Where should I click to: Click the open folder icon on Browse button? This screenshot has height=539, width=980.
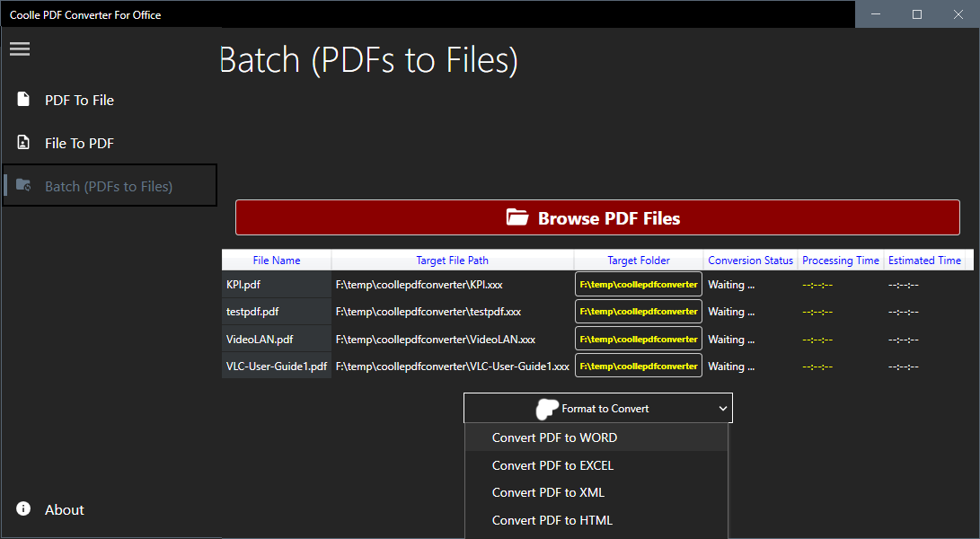(516, 218)
